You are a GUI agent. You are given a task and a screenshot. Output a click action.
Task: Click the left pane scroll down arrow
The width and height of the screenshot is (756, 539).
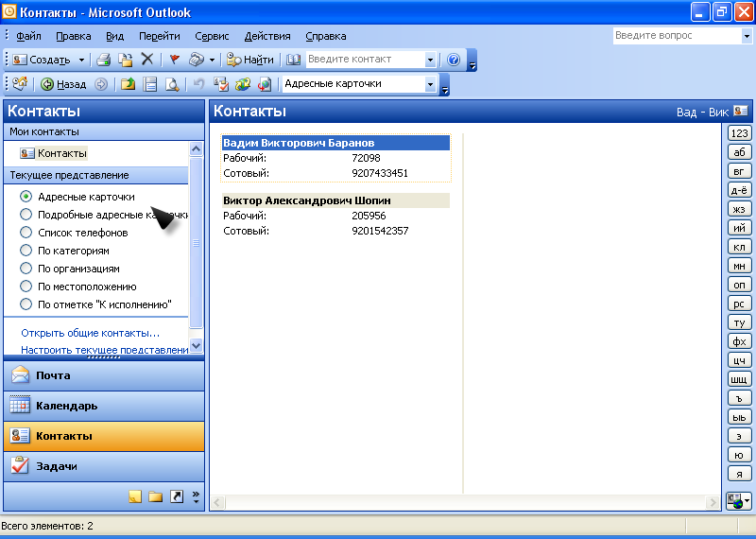coord(196,345)
